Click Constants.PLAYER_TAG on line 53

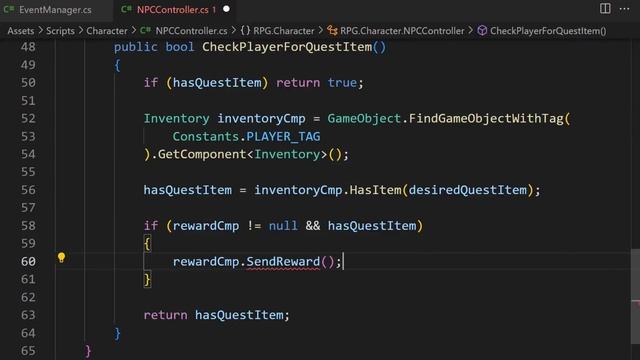pos(246,136)
